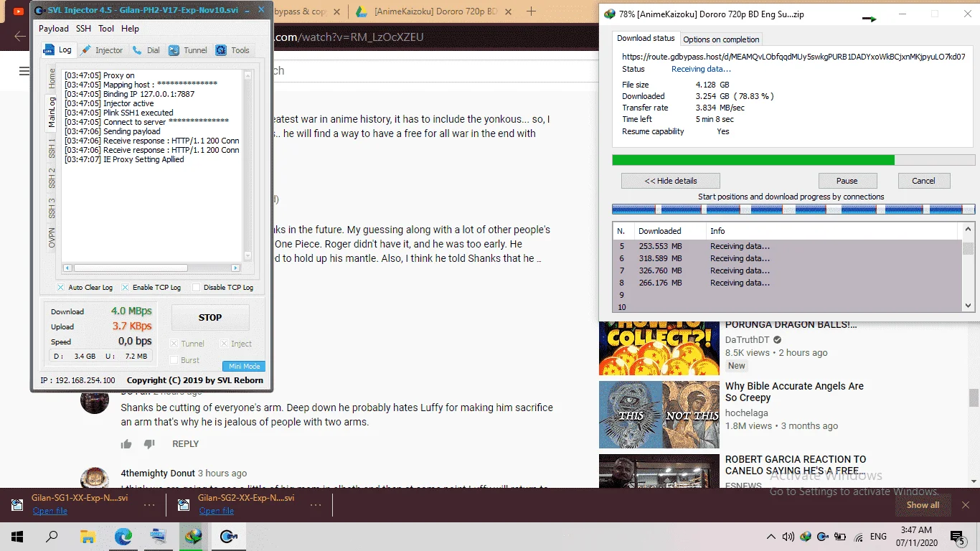This screenshot has height=551, width=980.
Task: Select the OVPN vertical tab
Action: coord(52,237)
